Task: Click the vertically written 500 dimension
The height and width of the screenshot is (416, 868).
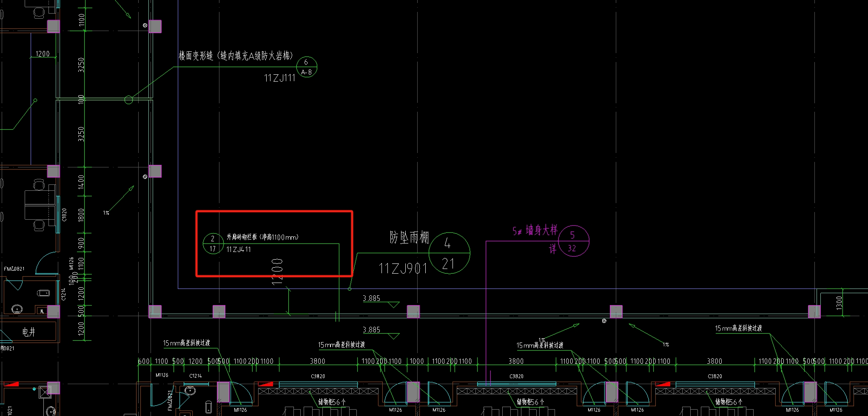Action: point(81,311)
